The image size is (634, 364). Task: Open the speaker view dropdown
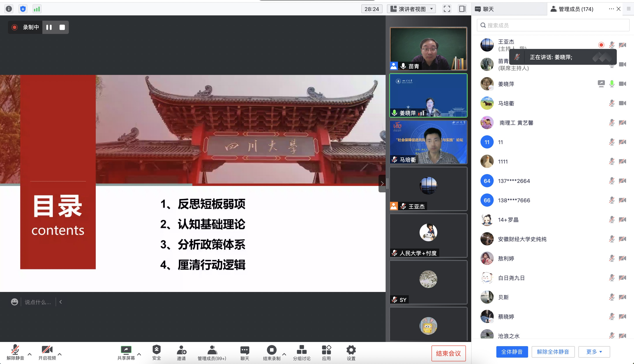click(411, 9)
